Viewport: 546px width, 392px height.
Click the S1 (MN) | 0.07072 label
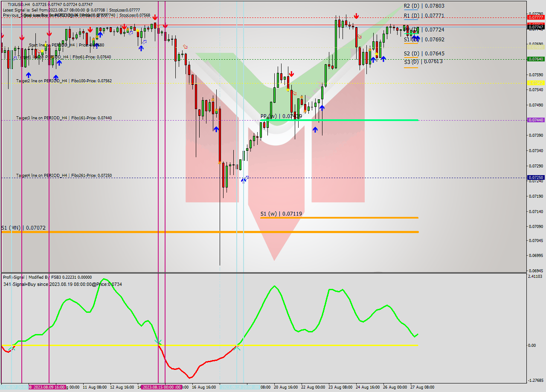click(x=23, y=228)
